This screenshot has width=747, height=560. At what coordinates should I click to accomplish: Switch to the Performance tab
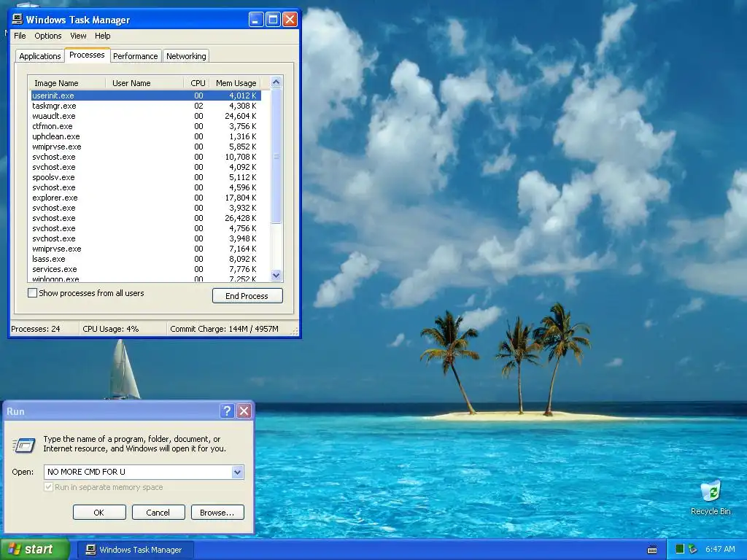(135, 56)
